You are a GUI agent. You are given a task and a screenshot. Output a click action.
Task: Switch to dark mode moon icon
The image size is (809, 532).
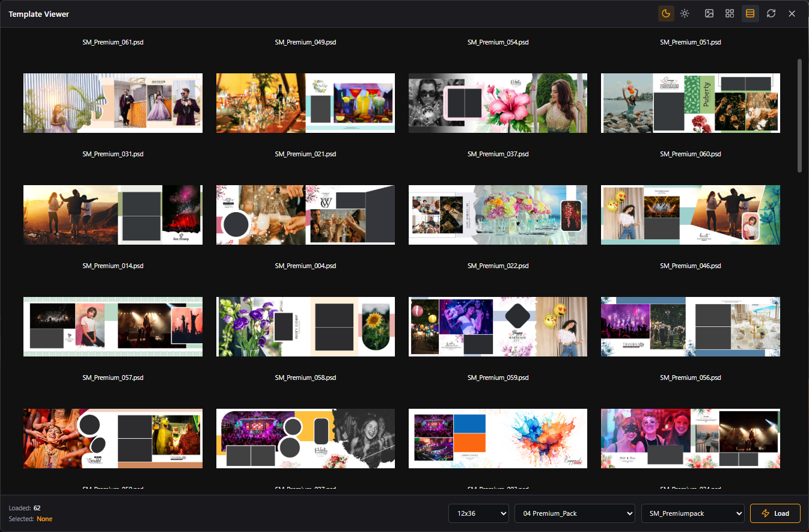click(x=666, y=13)
